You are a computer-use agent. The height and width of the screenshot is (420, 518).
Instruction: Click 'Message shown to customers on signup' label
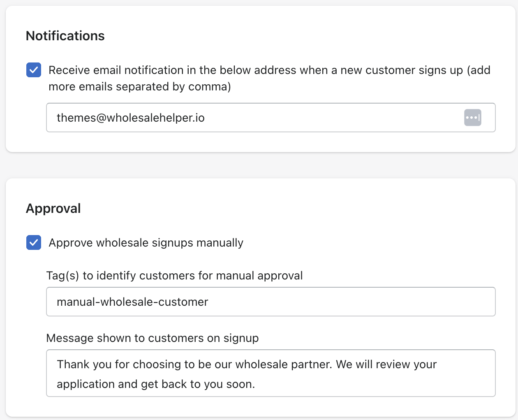[153, 338]
